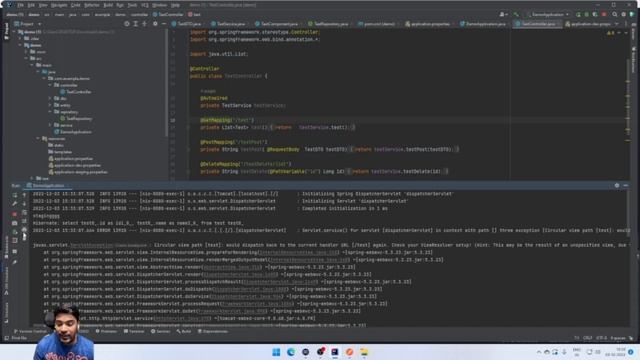Click the camera Dump Threads icon
This screenshot has width=640, height=360.
point(15,223)
